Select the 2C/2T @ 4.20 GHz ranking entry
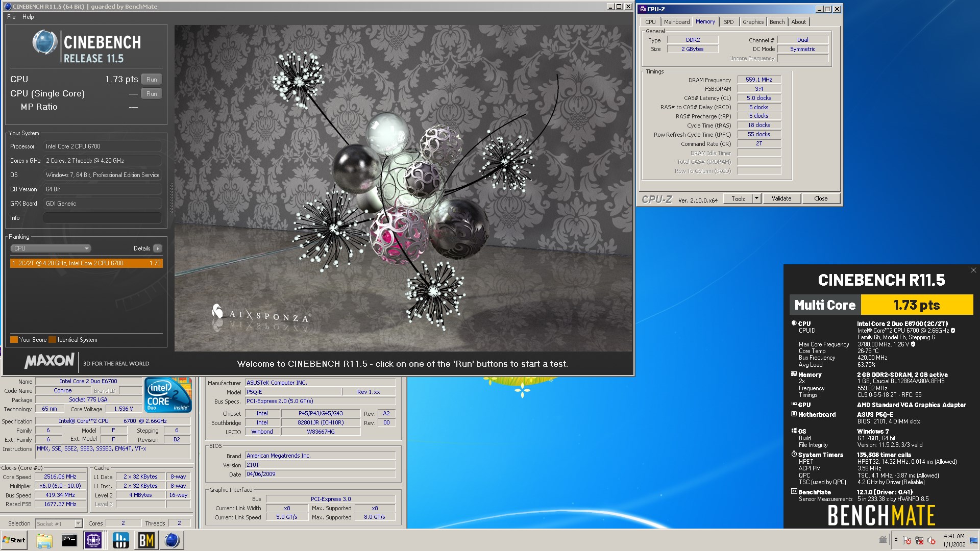 86,263
